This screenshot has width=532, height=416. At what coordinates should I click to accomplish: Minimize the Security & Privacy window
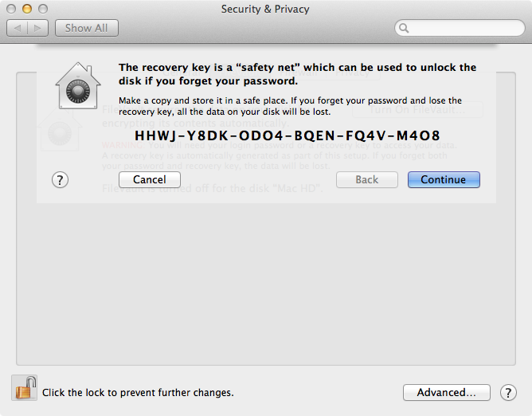(27, 9)
